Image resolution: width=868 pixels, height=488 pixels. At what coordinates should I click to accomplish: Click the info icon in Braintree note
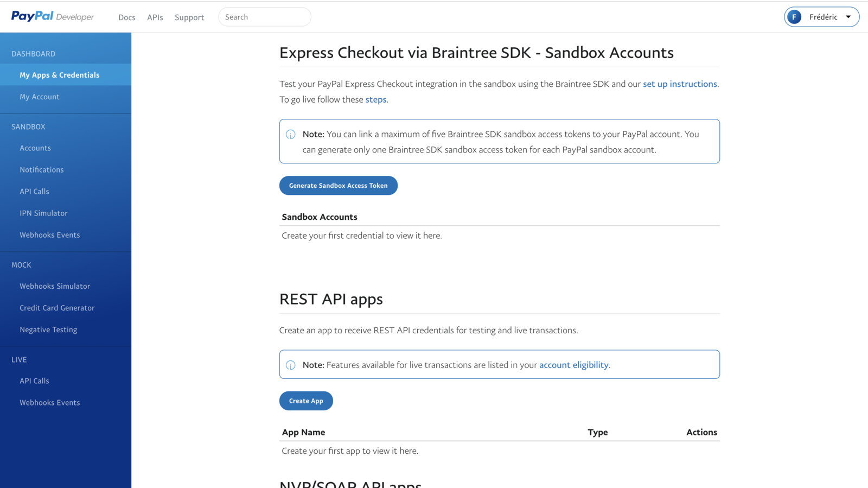[x=291, y=134]
